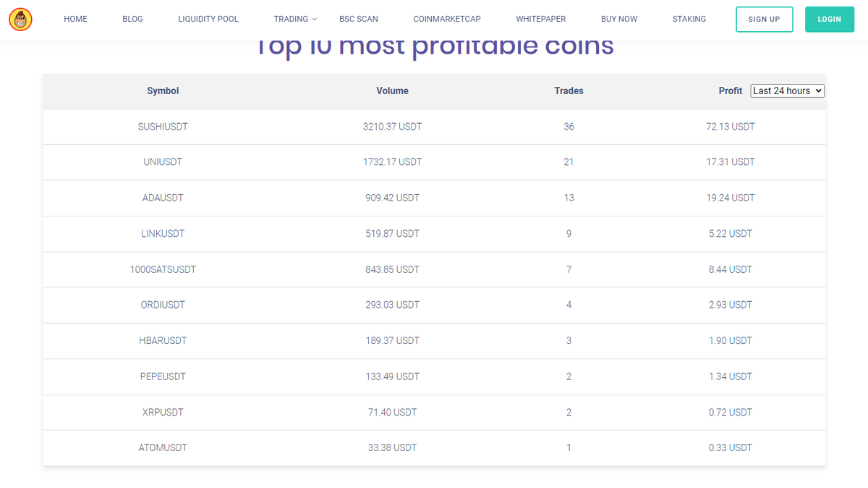Click ATOMUSDT trades count 1
The width and height of the screenshot is (868, 488).
pyautogui.click(x=569, y=447)
